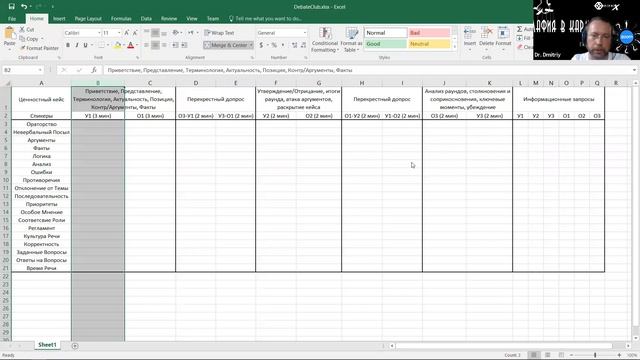The height and width of the screenshot is (360, 640).
Task: Switch to the Review tab
Action: click(169, 19)
